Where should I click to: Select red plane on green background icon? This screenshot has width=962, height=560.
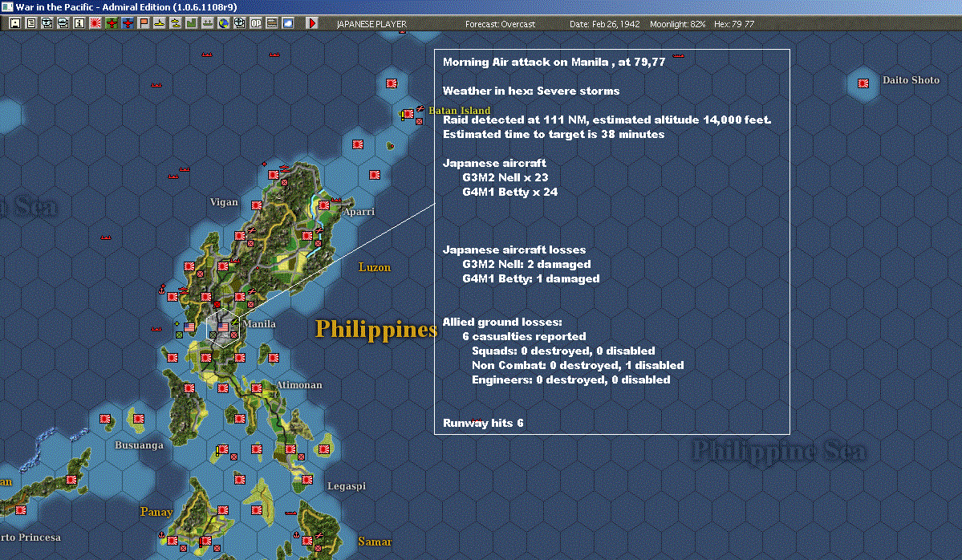click(112, 23)
